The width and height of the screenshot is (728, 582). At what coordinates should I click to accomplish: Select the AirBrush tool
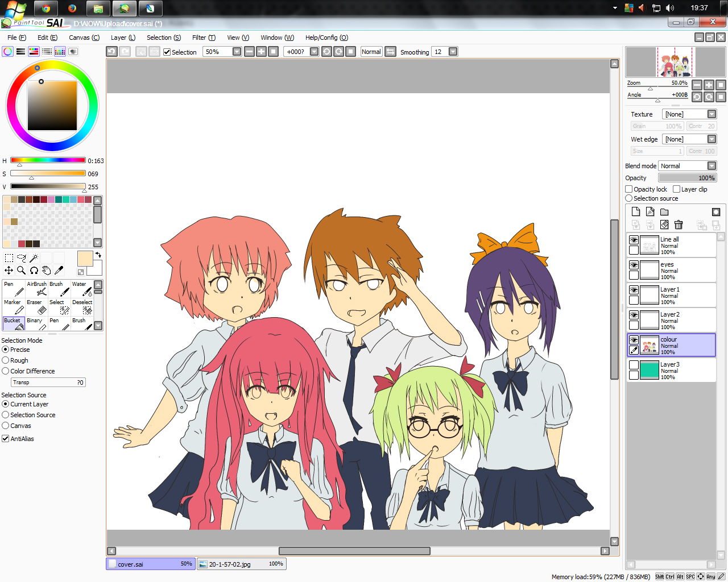click(x=36, y=289)
